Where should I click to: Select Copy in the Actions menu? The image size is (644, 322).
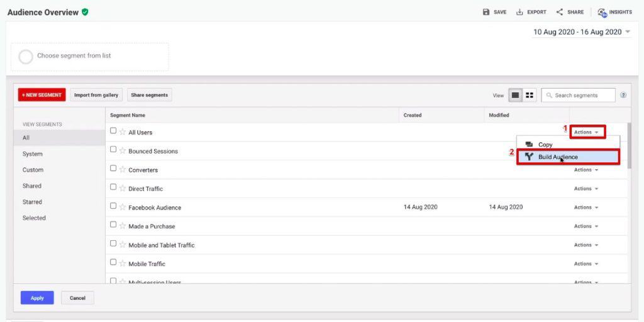(x=545, y=145)
